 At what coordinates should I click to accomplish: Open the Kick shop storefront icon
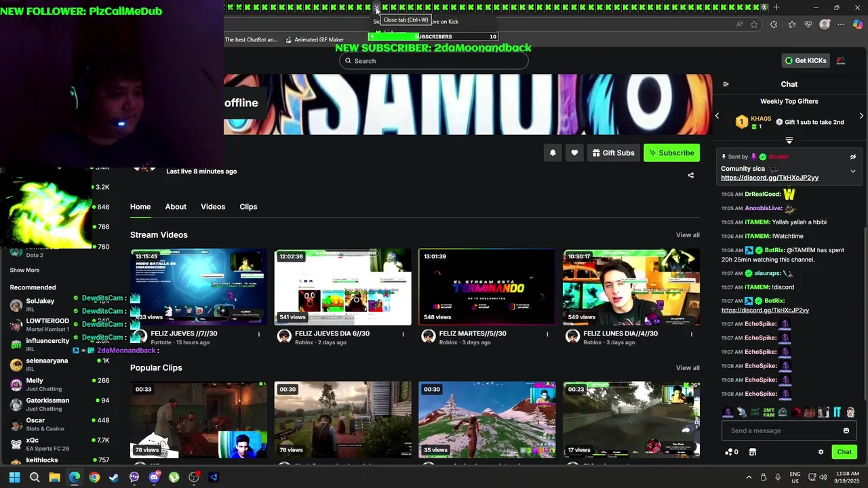click(x=752, y=452)
